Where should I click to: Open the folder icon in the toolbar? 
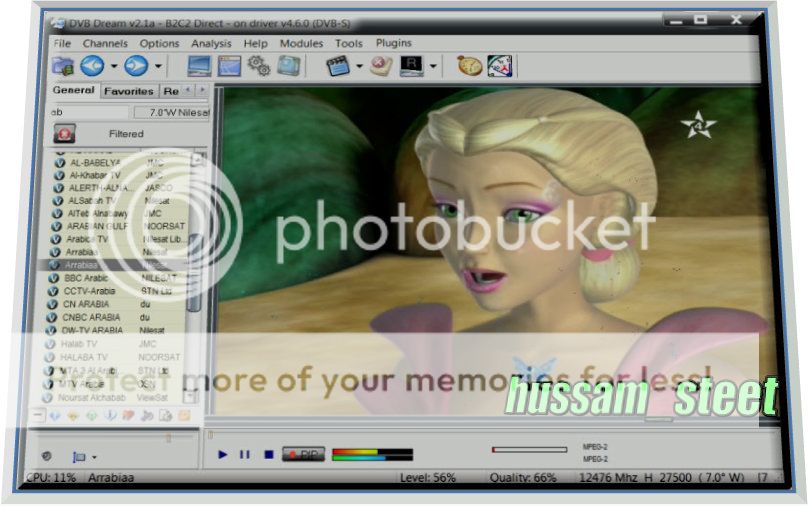click(63, 66)
